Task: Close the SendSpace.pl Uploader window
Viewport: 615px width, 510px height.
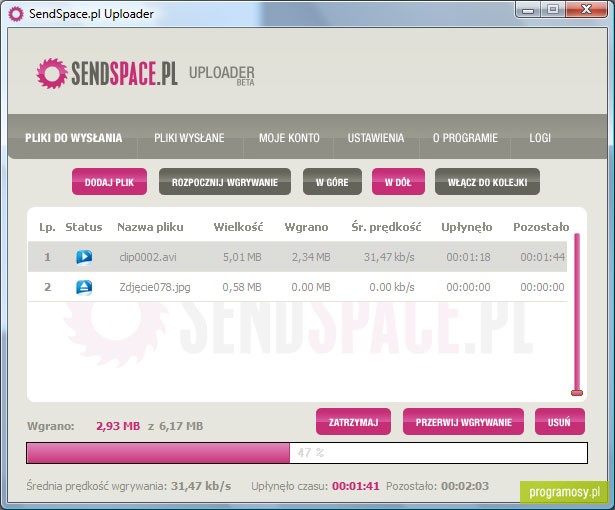Action: [587, 9]
